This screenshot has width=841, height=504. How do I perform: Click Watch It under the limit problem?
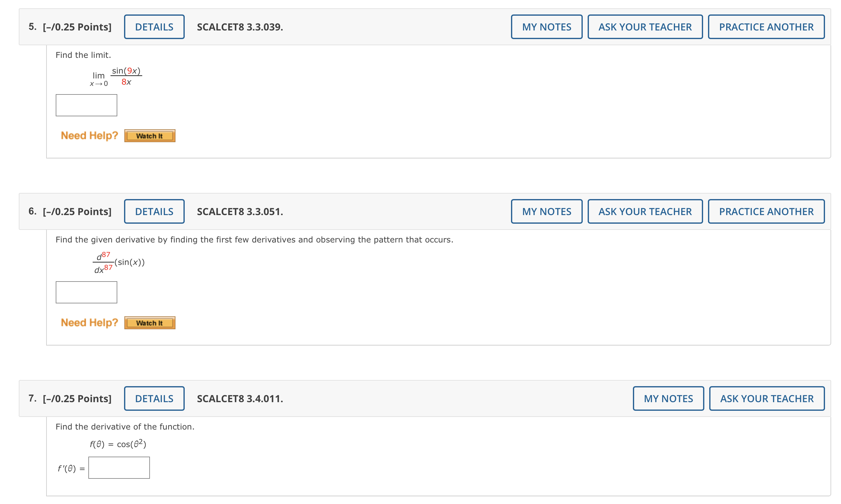point(150,136)
